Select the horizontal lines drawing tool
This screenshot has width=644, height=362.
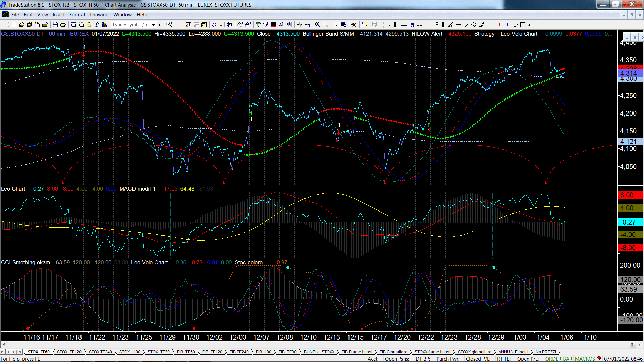click(404, 24)
